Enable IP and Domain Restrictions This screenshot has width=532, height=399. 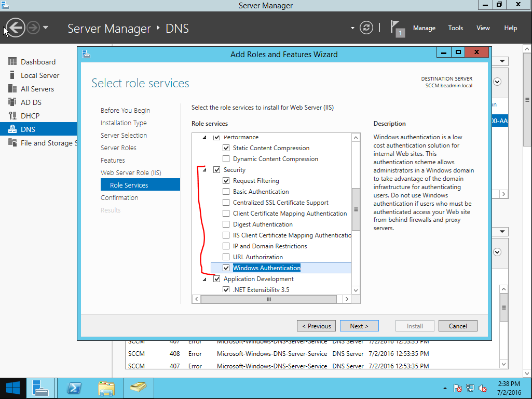point(226,246)
